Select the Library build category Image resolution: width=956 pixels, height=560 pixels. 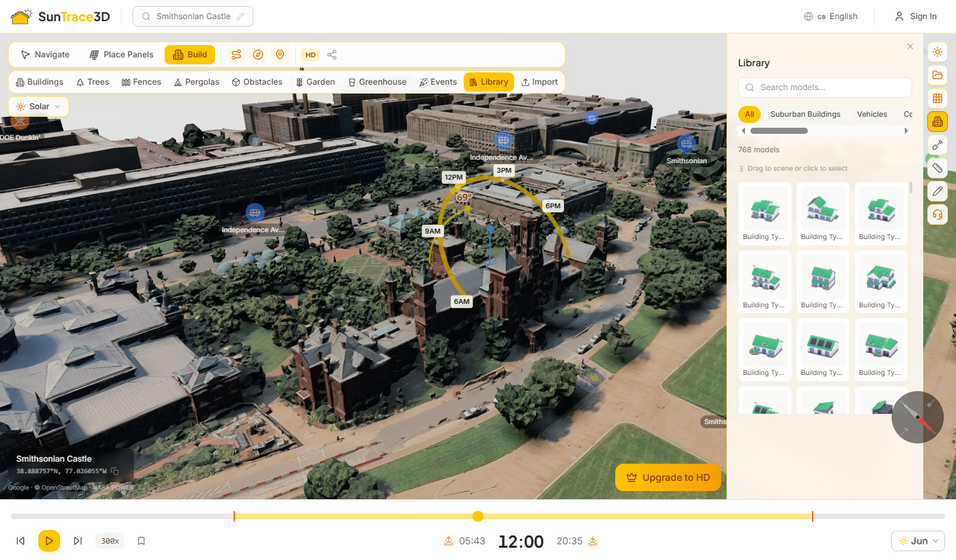[489, 82]
